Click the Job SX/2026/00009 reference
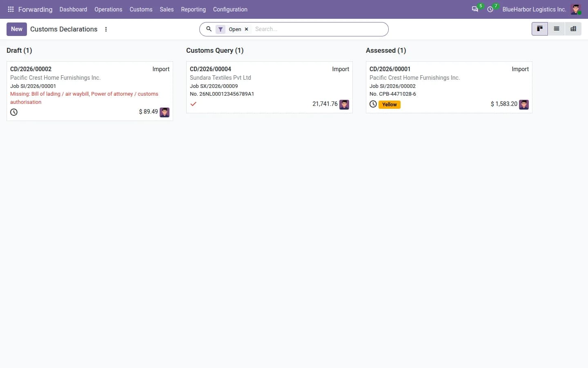 214,86
